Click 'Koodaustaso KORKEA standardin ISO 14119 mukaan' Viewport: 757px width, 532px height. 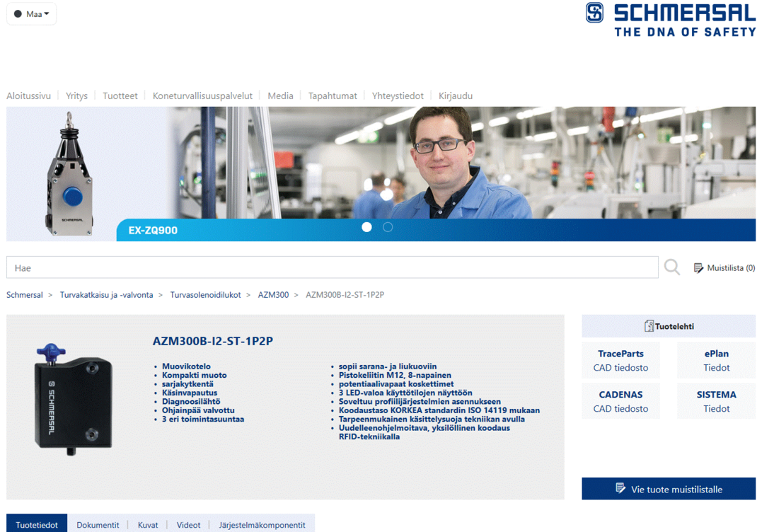pos(439,410)
